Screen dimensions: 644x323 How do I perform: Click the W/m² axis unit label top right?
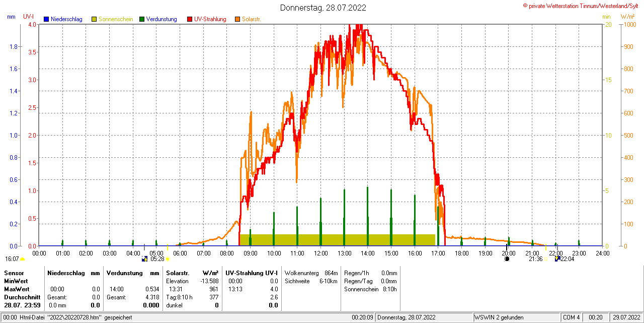pyautogui.click(x=627, y=17)
